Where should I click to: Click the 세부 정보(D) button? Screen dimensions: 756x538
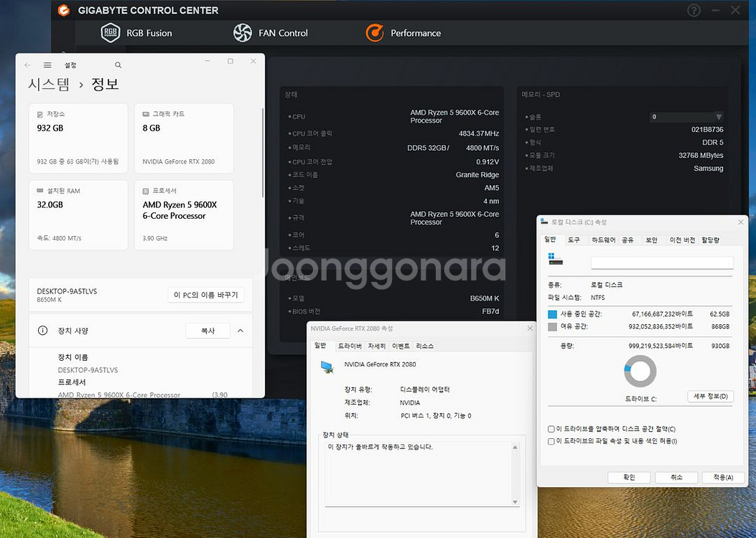(710, 396)
